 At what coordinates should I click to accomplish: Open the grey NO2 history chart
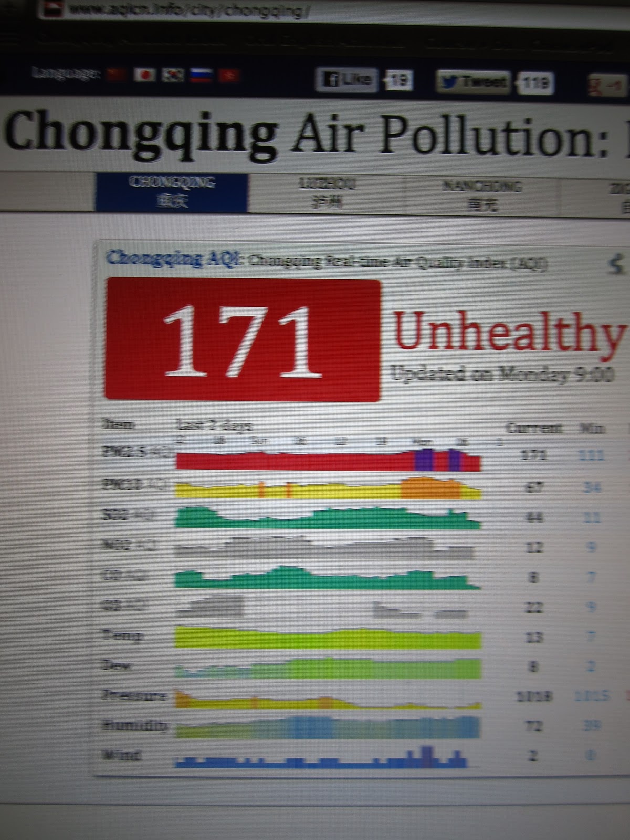click(x=325, y=547)
